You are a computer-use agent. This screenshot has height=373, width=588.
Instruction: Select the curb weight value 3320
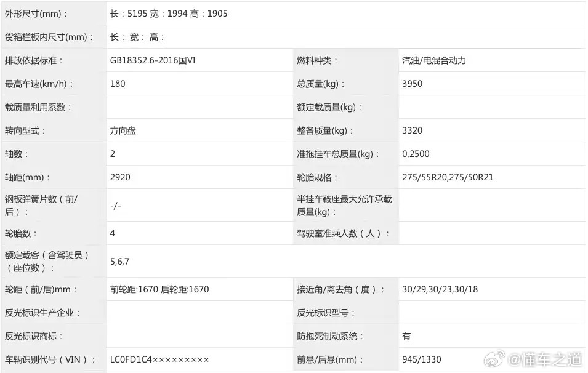(412, 131)
